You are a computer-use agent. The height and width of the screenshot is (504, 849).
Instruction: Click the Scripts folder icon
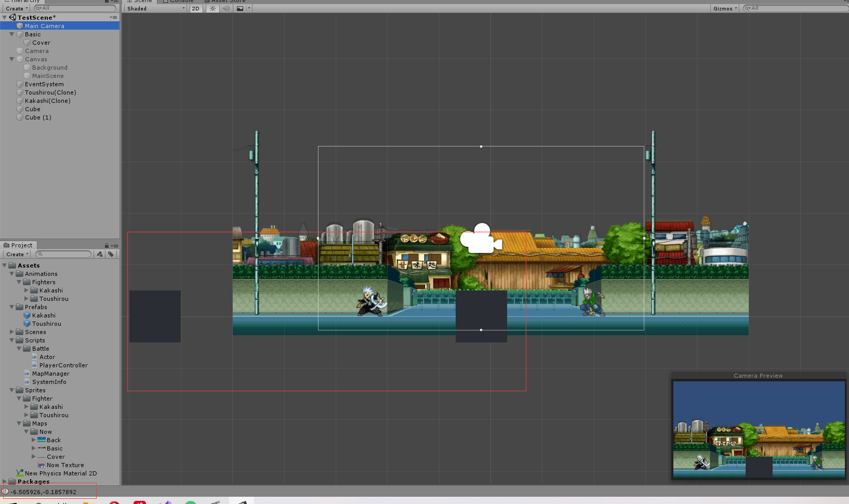point(20,340)
